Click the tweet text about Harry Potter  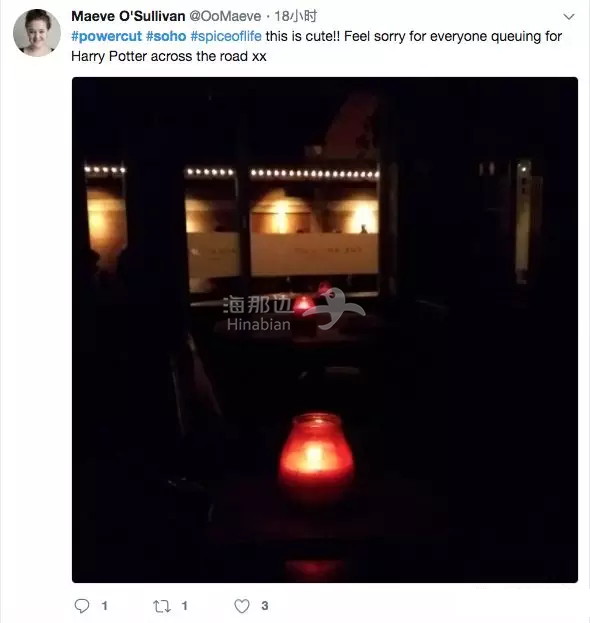[x=317, y=46]
